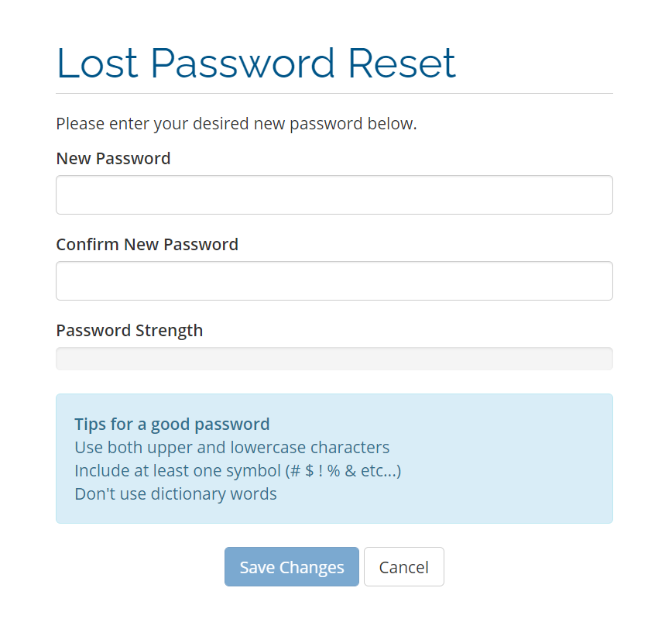Screen dimensions: 672x636
Task: Click the "Don't use dictionary words" tip
Action: pos(175,494)
